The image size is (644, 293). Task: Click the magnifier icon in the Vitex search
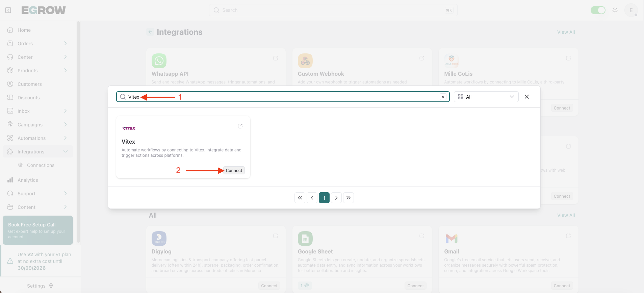[x=123, y=97]
